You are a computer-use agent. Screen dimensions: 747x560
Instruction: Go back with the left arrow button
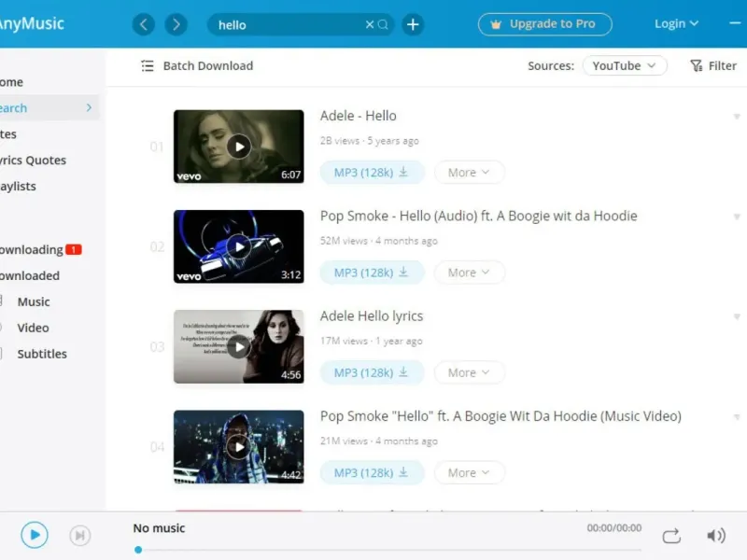tap(144, 24)
